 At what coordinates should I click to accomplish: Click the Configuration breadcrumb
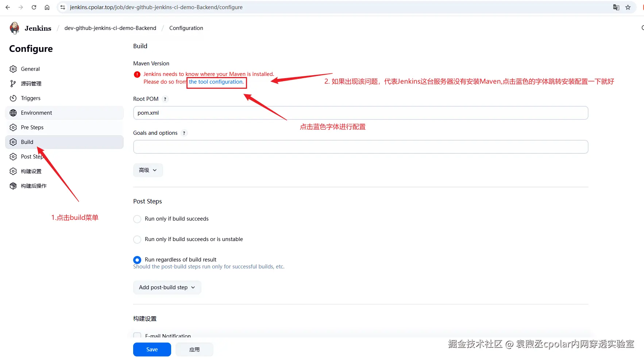pos(186,28)
